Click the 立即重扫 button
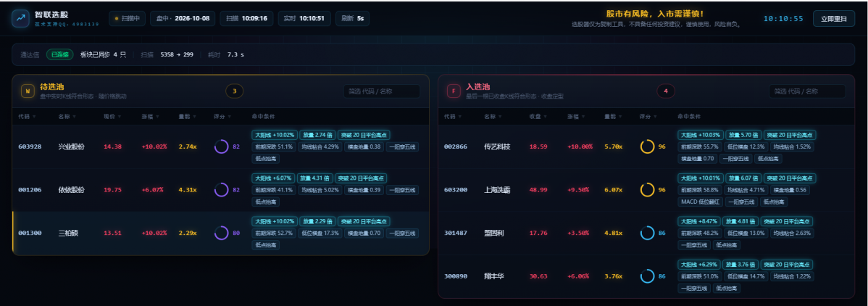Screen dimensions: 868x306 (x=834, y=18)
